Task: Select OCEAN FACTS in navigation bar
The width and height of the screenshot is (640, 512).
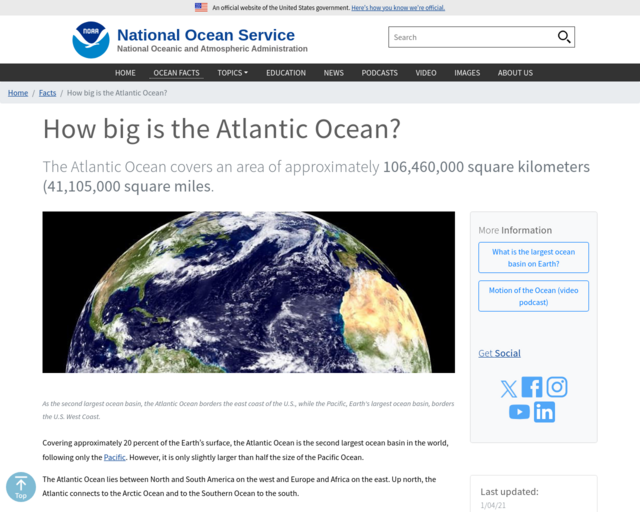Action: click(x=176, y=73)
